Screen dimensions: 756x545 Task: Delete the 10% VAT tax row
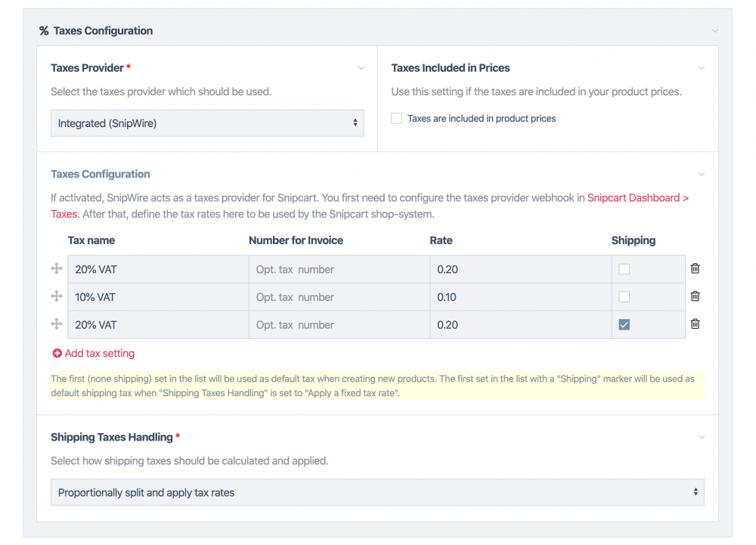[695, 296]
